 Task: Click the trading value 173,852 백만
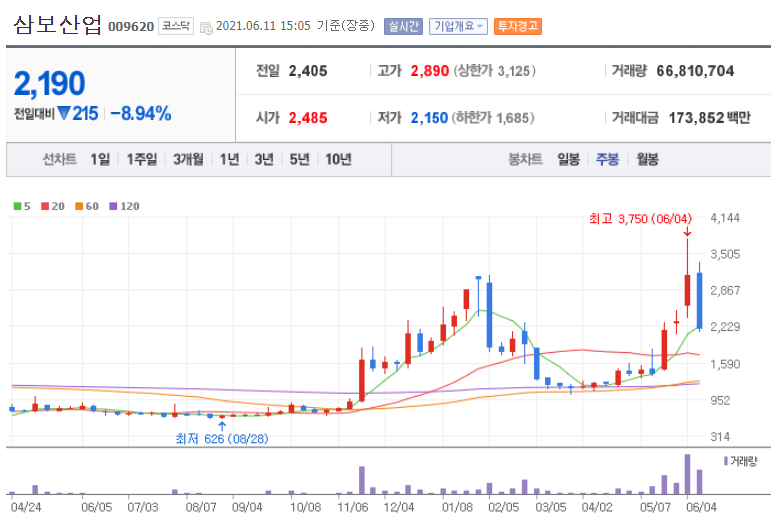click(x=710, y=118)
